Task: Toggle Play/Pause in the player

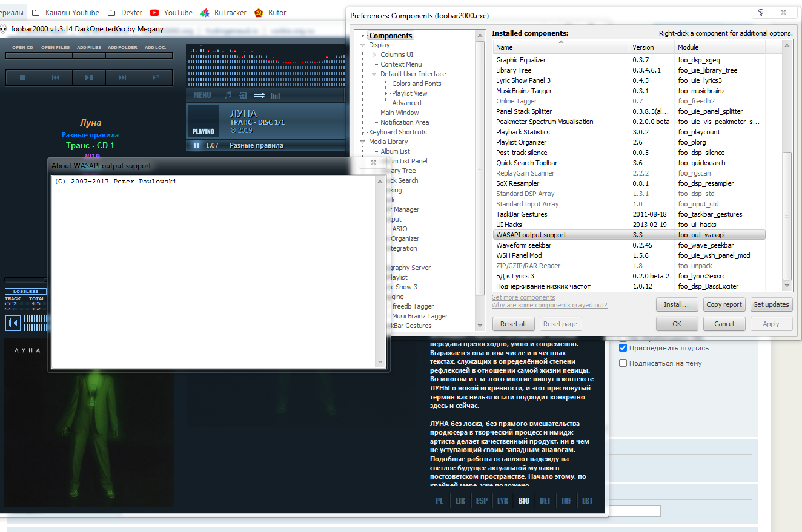Action: (x=89, y=77)
